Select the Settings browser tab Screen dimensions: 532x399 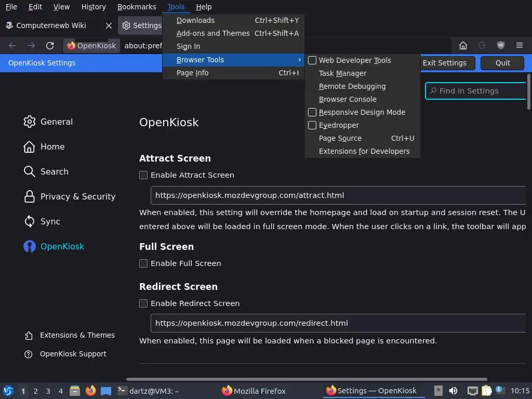click(141, 25)
